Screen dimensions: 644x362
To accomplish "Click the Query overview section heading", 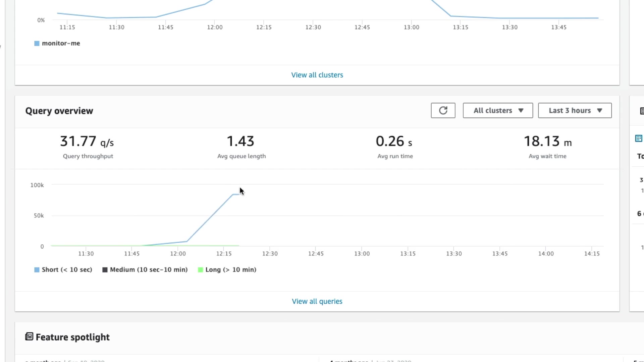I will (x=59, y=111).
